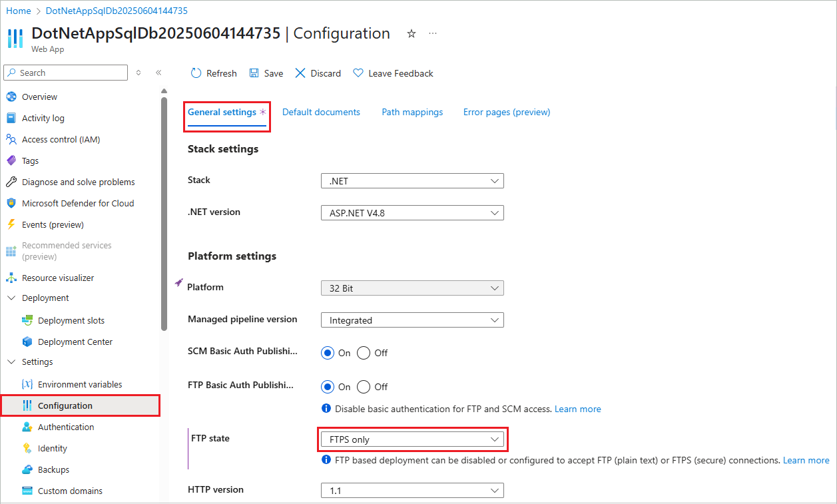Set FTP Basic Auth Publishing to Off
Image resolution: width=837 pixels, height=504 pixels.
[x=364, y=386]
